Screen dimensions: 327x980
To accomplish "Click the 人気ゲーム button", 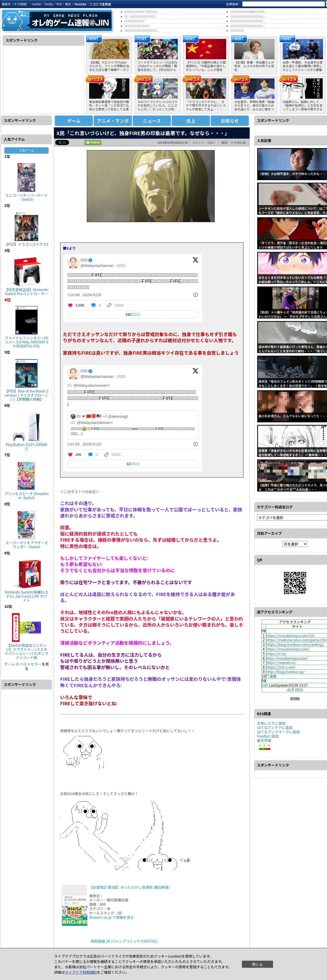I will [x=26, y=150].
